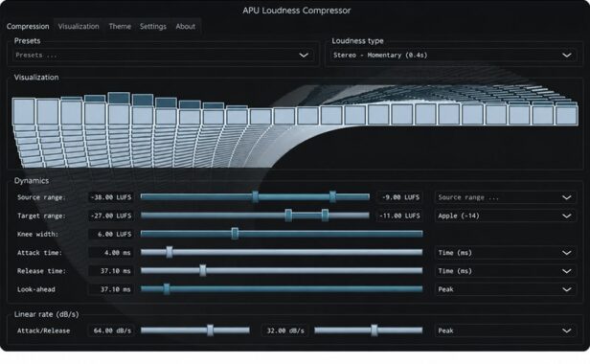The height and width of the screenshot is (364, 590).
Task: Go to the Settings tab
Action: [153, 27]
